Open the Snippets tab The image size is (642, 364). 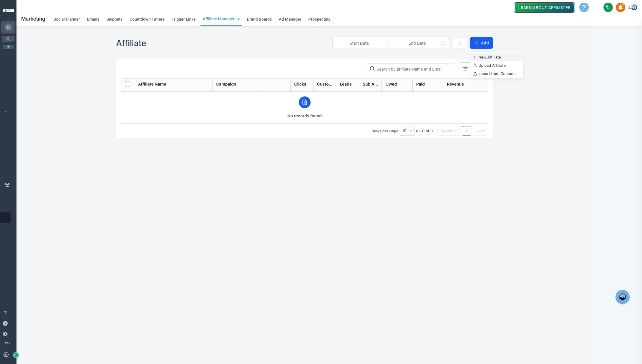point(114,19)
